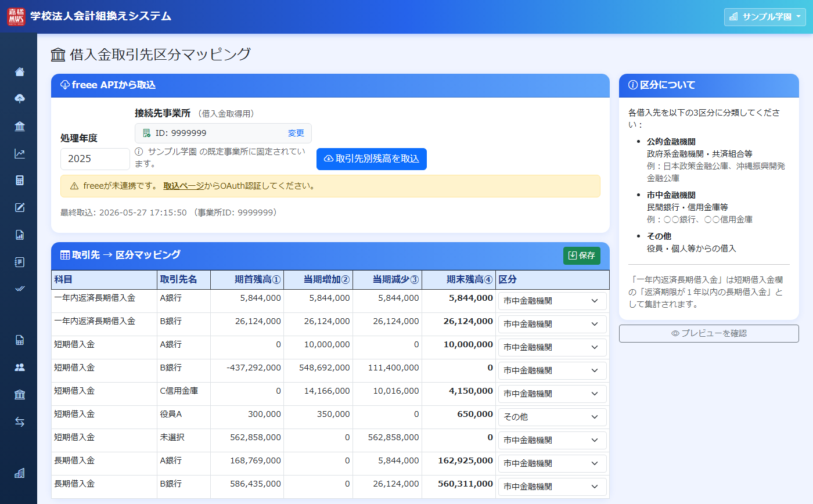Open 区分 dropdown for 短期借入金 B銀行 row
813x504 pixels.
pos(552,370)
